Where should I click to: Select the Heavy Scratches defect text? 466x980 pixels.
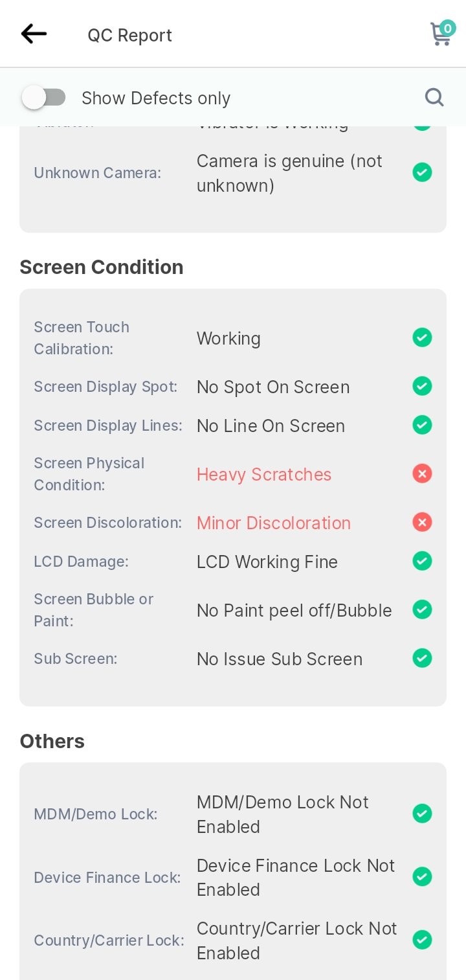[x=264, y=474]
